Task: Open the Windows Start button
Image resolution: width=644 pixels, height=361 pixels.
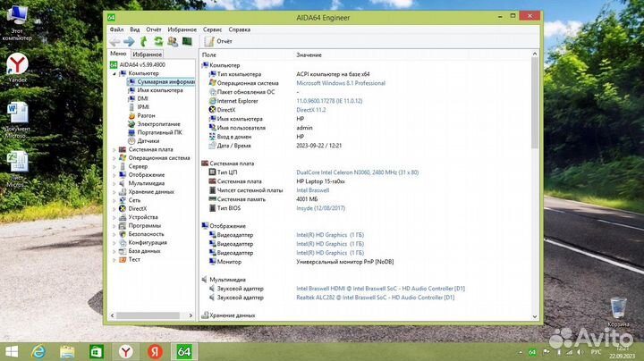Action: click(12, 351)
